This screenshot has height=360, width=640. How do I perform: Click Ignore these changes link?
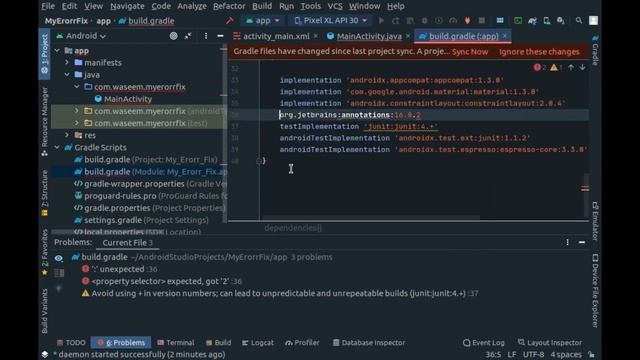pos(539,52)
